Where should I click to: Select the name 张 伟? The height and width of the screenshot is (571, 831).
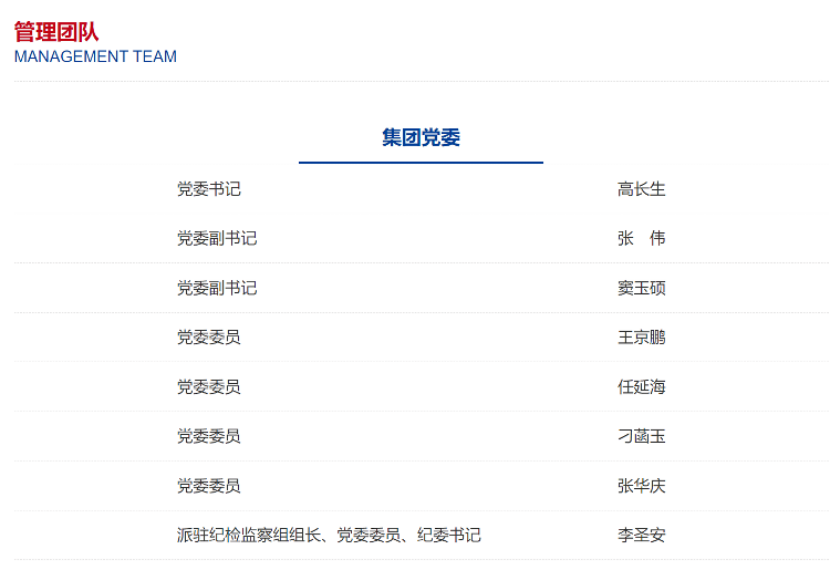pos(641,238)
